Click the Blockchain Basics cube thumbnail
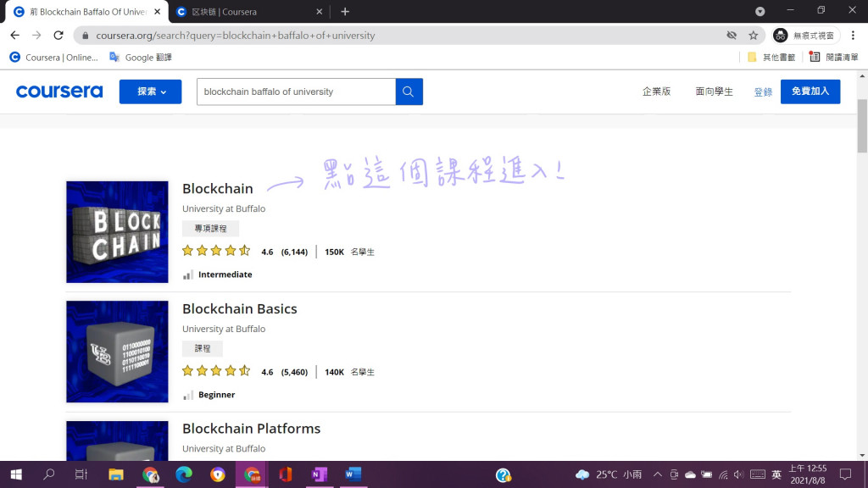This screenshot has height=488, width=868. click(x=117, y=352)
